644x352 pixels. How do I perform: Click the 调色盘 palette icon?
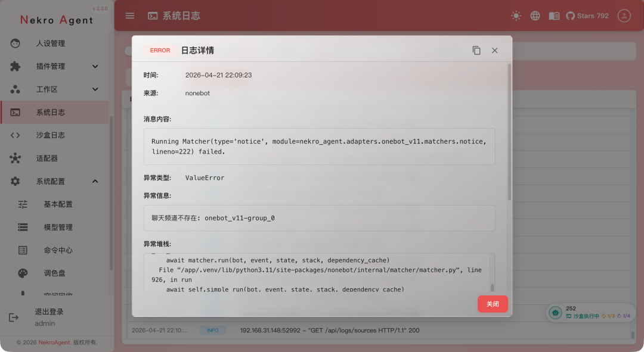[x=23, y=273]
